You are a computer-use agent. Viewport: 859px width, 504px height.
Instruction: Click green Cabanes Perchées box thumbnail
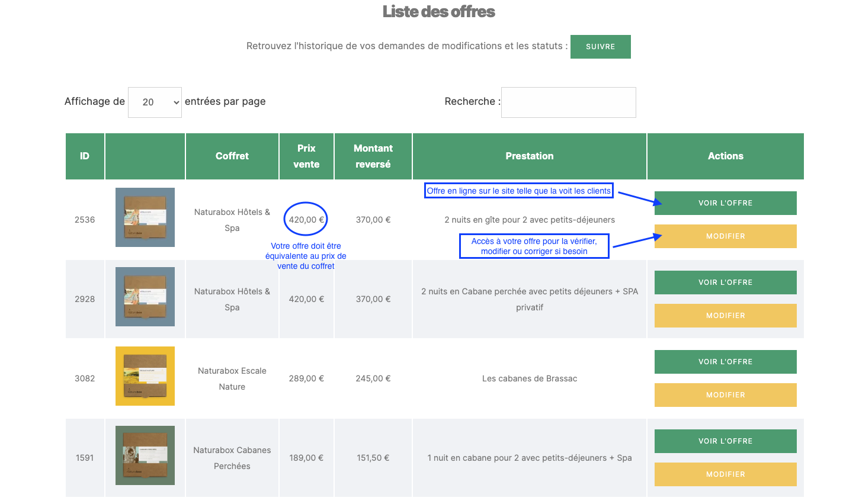pyautogui.click(x=145, y=455)
